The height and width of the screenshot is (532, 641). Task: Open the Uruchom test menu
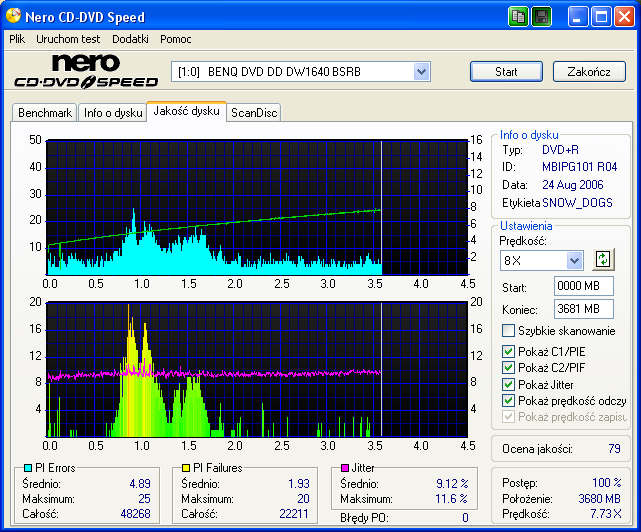coord(68,39)
